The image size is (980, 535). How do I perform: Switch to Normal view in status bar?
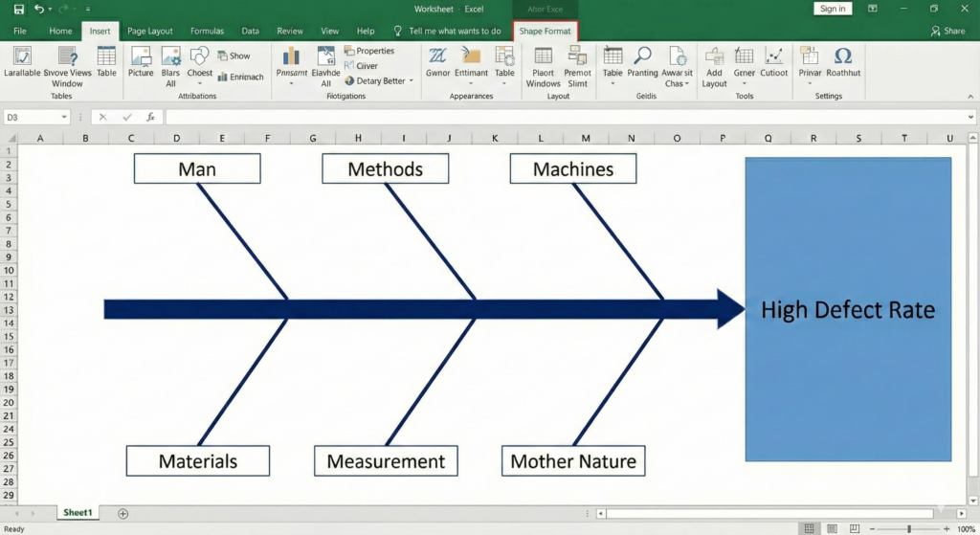click(809, 528)
